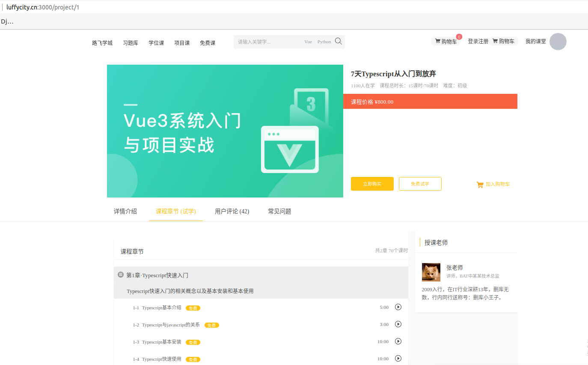The height and width of the screenshot is (365, 588).
Task: Click the 授课老师 panel heading
Action: [436, 242]
